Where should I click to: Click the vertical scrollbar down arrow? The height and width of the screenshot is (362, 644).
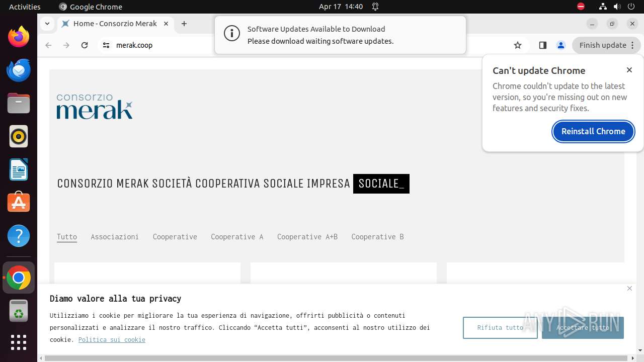(x=640, y=351)
